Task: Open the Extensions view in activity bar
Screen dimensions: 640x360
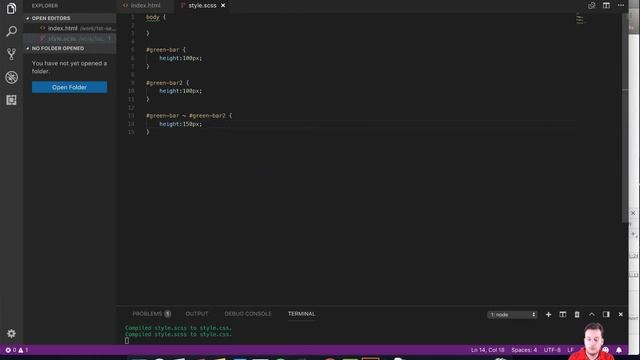Action: 11,100
